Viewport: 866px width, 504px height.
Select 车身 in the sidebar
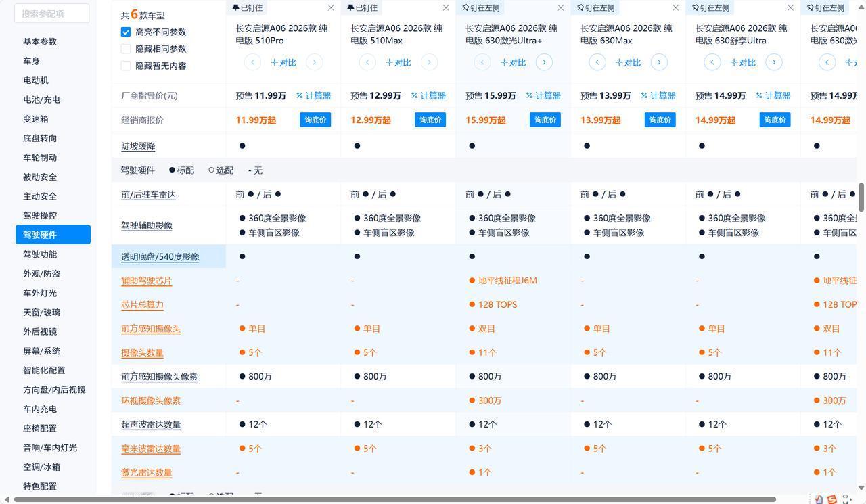31,61
